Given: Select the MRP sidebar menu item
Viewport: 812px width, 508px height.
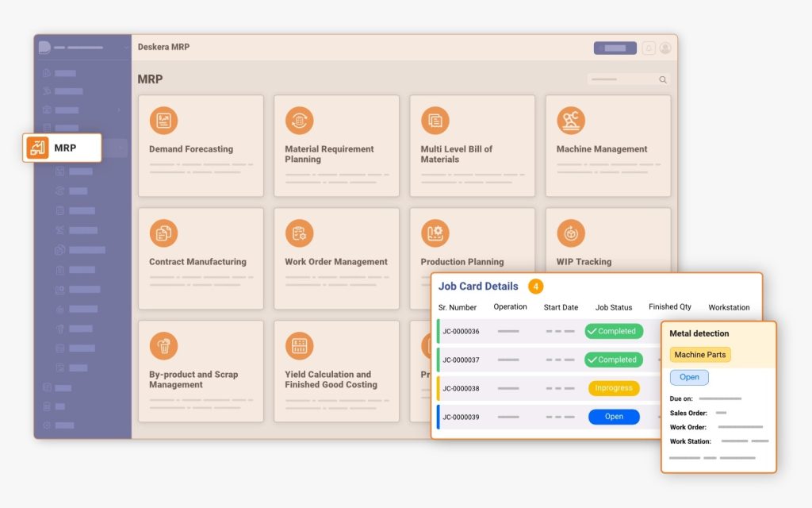Looking at the screenshot, I should (63, 148).
